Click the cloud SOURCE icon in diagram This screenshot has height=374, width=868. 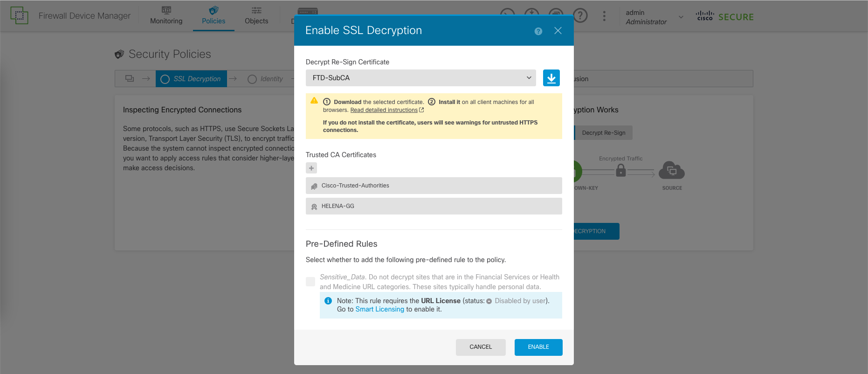[671, 171]
